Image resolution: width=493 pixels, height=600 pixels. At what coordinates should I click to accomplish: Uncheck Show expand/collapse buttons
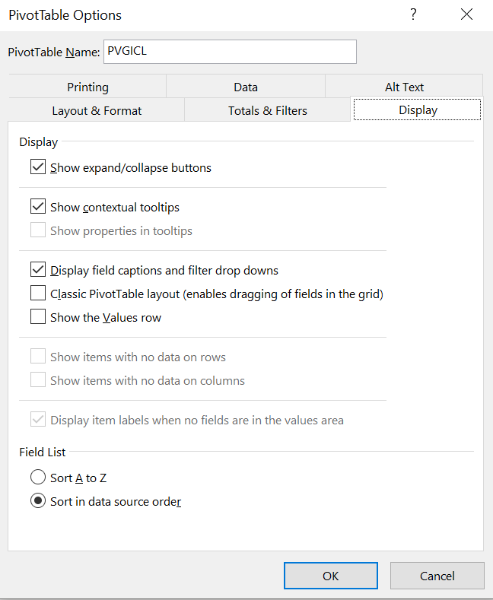pyautogui.click(x=38, y=167)
